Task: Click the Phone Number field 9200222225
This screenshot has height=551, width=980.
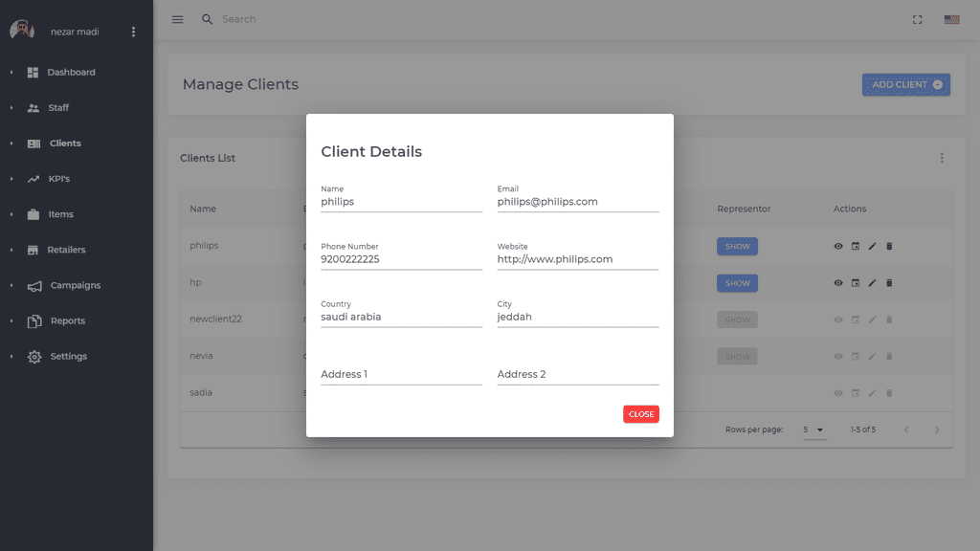Action: click(401, 259)
